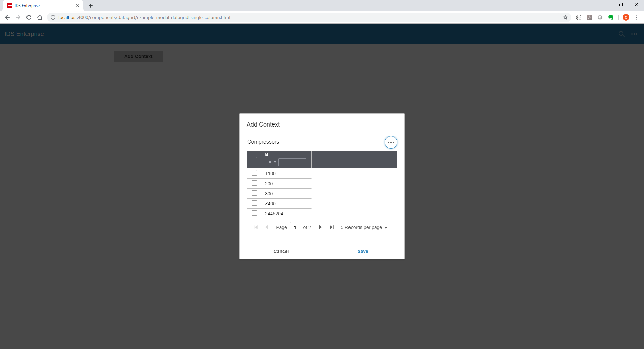
Task: Open the Compressors more actions button
Action: (391, 142)
